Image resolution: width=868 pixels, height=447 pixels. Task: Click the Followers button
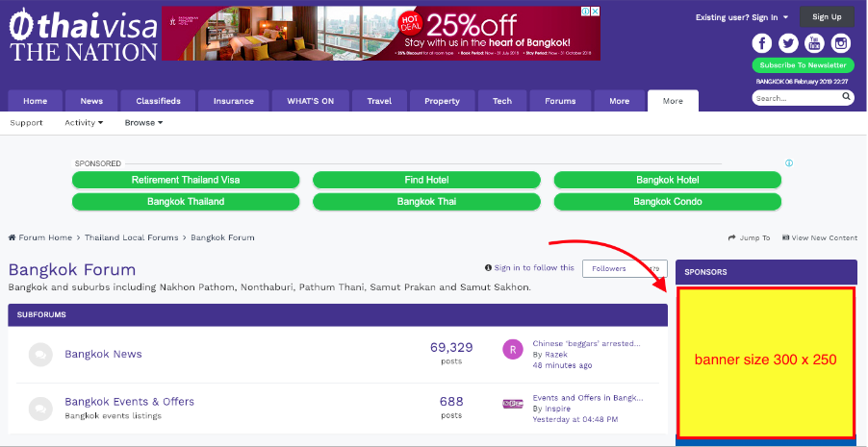click(x=625, y=268)
